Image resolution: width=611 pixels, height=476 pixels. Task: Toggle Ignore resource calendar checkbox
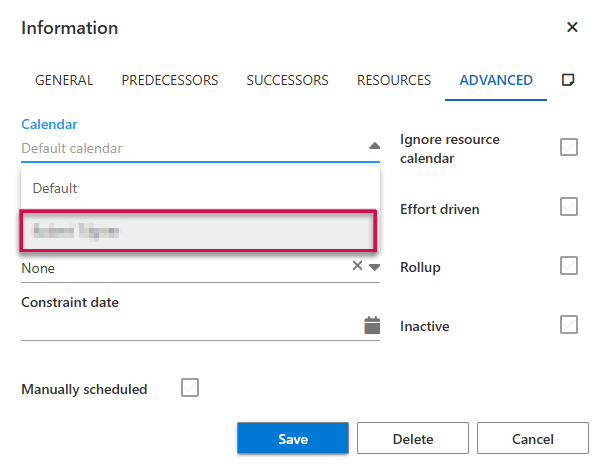(x=569, y=147)
